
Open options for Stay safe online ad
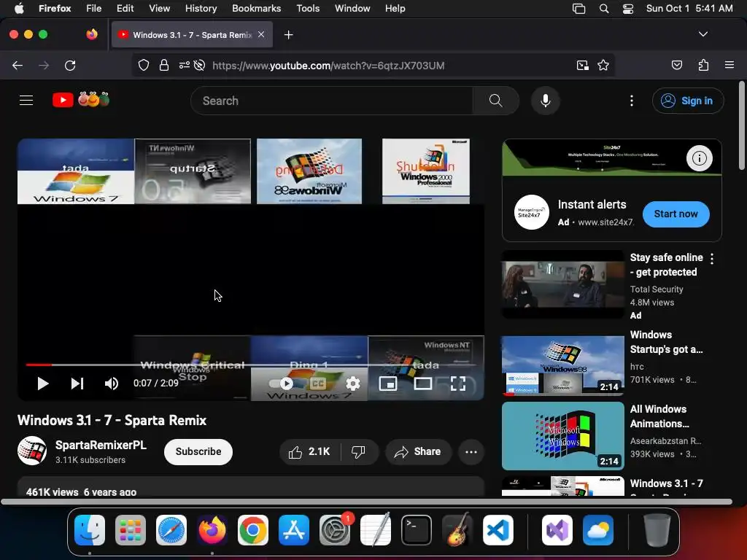coord(712,259)
